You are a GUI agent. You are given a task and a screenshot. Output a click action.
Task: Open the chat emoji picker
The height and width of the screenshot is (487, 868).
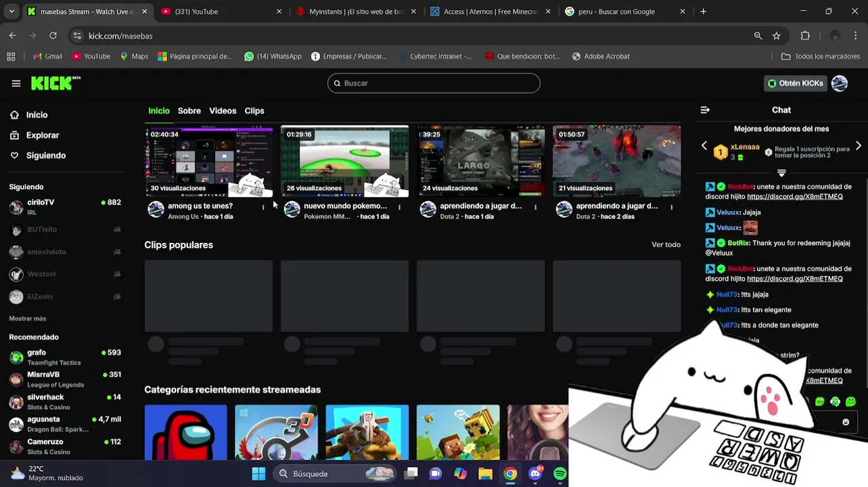[846, 422]
